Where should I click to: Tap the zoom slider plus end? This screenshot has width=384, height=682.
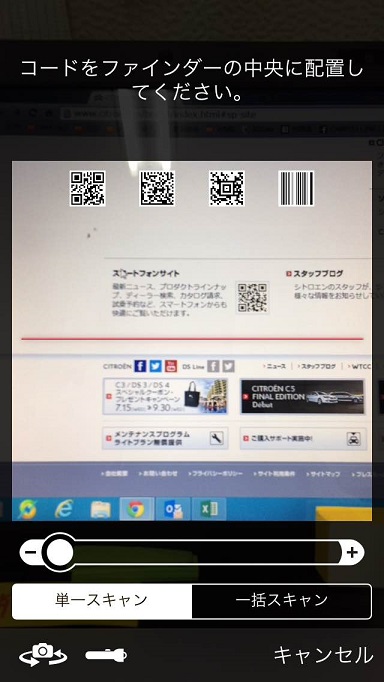[352, 552]
